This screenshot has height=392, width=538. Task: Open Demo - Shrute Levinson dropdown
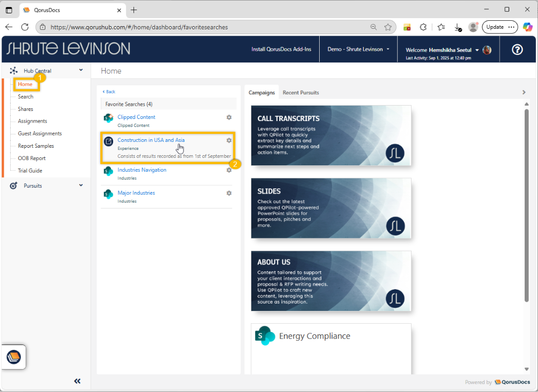point(358,49)
